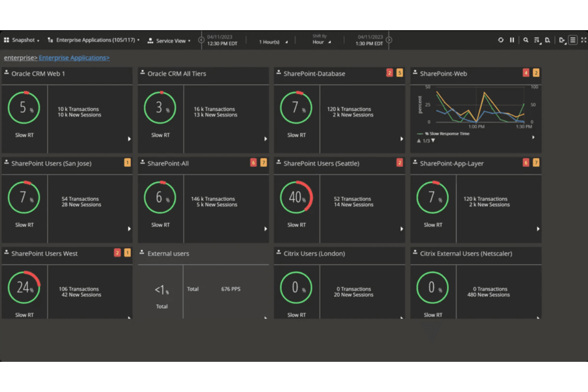Expand the SharePoint Users (San Jose) card arrow
This screenshot has height=392, width=588.
[x=129, y=229]
